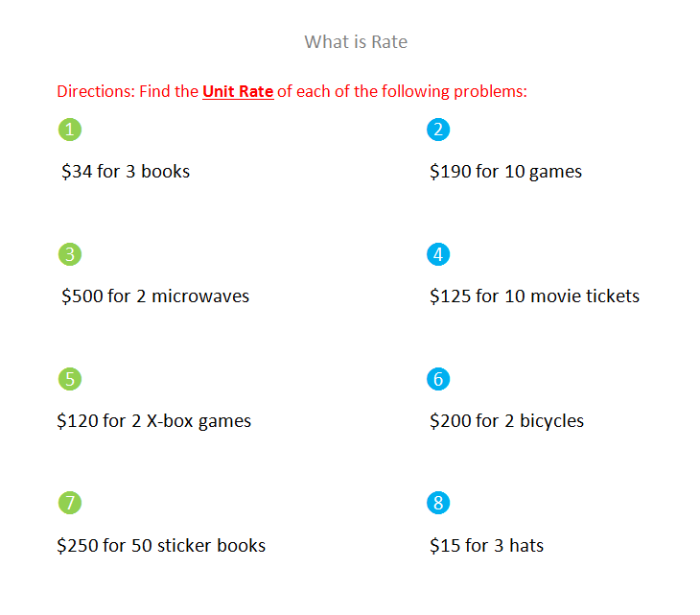Click the $200 for 2 bicycles problem

pyautogui.click(x=506, y=421)
